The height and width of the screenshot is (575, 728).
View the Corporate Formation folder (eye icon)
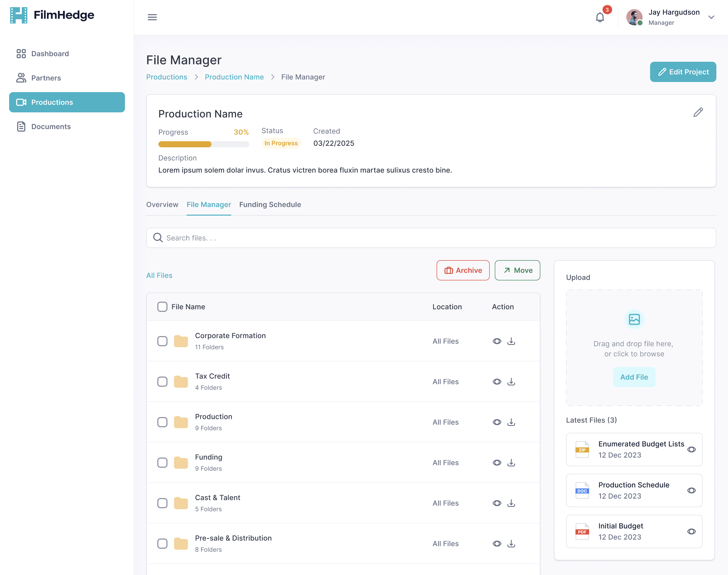(x=497, y=341)
